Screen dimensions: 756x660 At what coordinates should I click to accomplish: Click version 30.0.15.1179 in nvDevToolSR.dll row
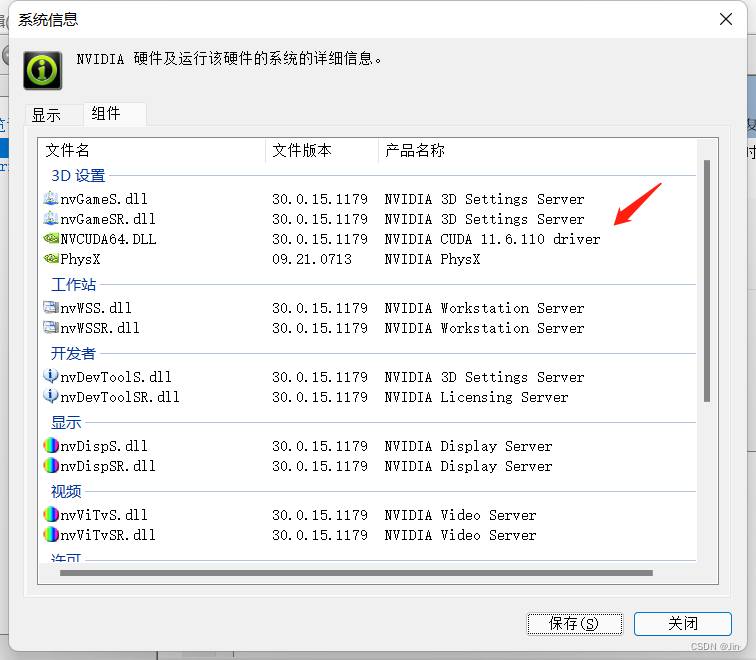coord(320,397)
